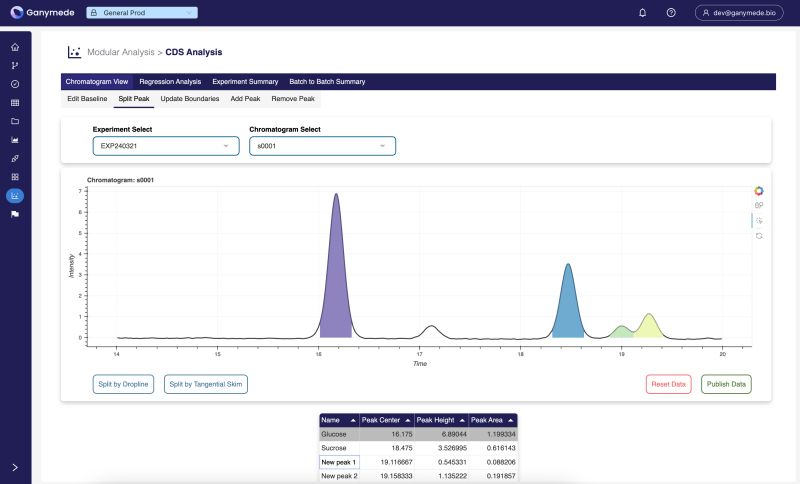800x484 pixels.
Task: Open the Remove Peak sub-tab
Action: pos(293,99)
